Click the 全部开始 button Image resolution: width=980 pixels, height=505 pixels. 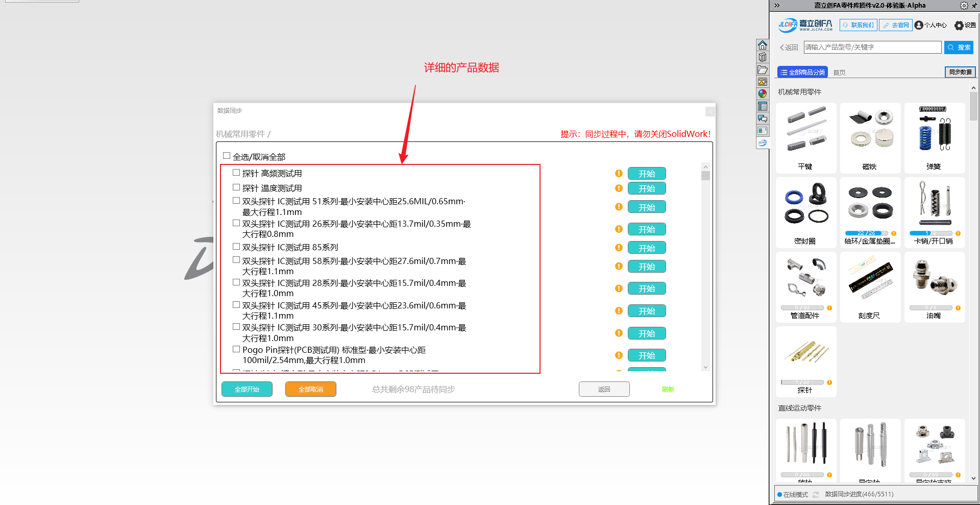pyautogui.click(x=247, y=389)
